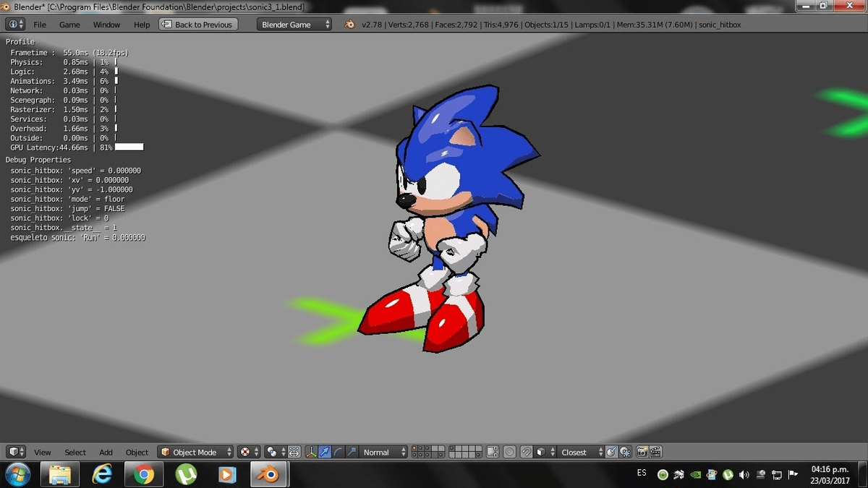
Task: Open the Normal transform orientation dropdown
Action: (x=378, y=452)
